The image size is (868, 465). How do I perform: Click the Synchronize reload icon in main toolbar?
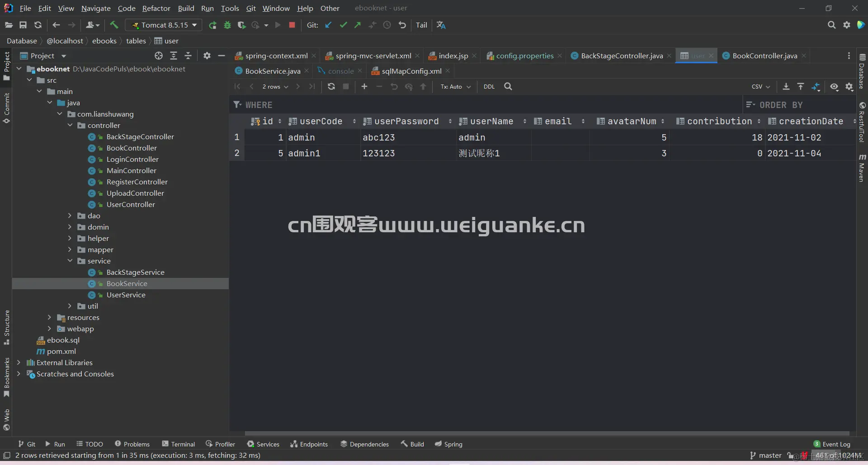tap(38, 25)
